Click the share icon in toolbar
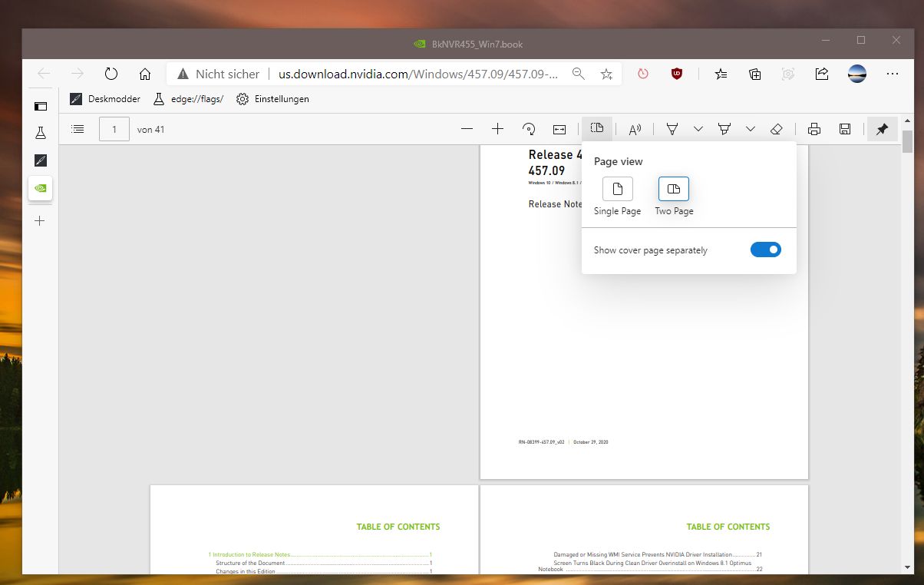 tap(822, 74)
